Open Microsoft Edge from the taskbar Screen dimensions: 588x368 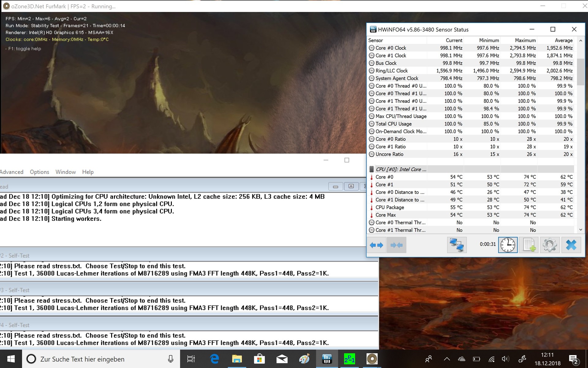coord(214,359)
